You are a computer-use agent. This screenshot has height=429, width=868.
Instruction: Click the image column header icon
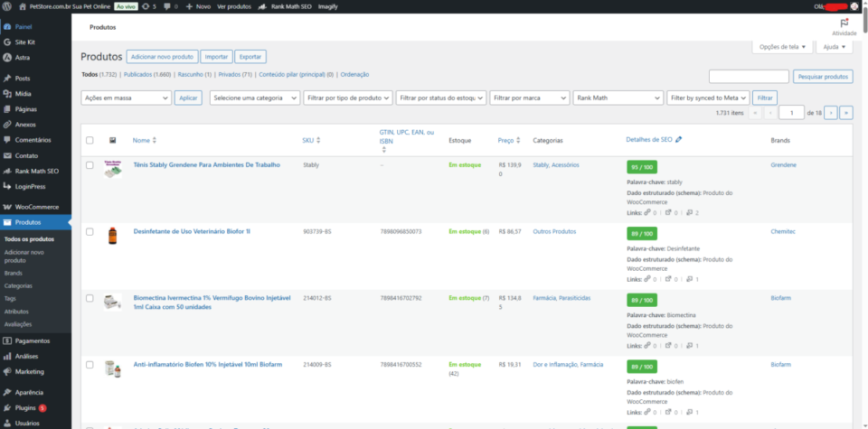[x=112, y=140]
